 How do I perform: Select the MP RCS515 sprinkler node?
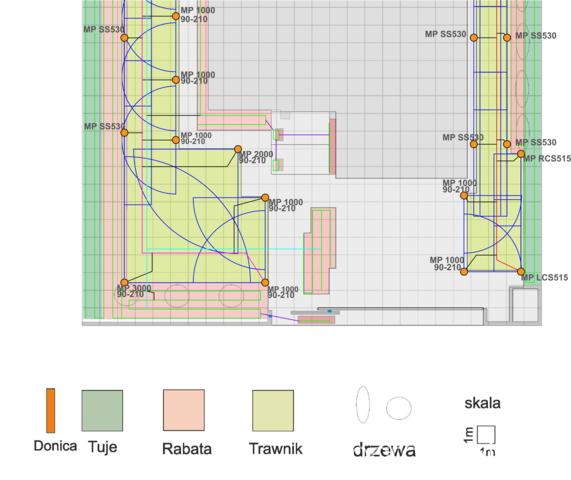(521, 154)
